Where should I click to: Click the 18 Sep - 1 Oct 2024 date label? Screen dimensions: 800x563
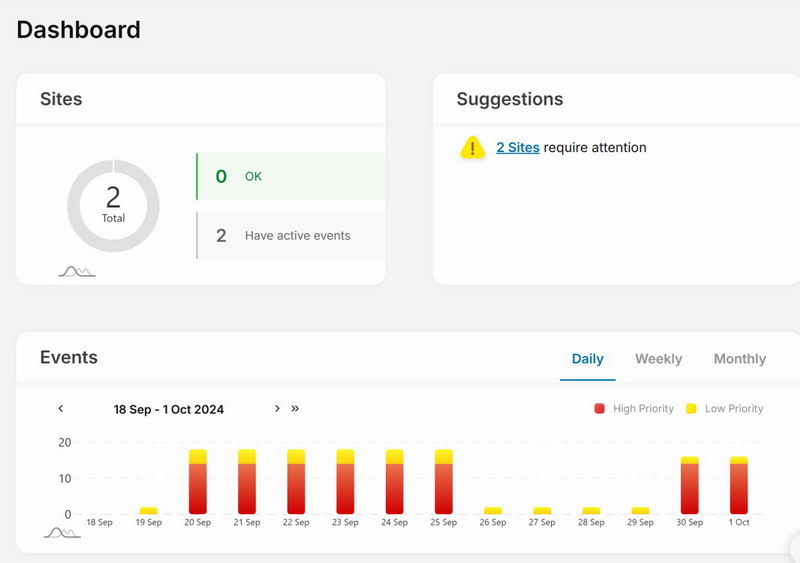(x=169, y=409)
